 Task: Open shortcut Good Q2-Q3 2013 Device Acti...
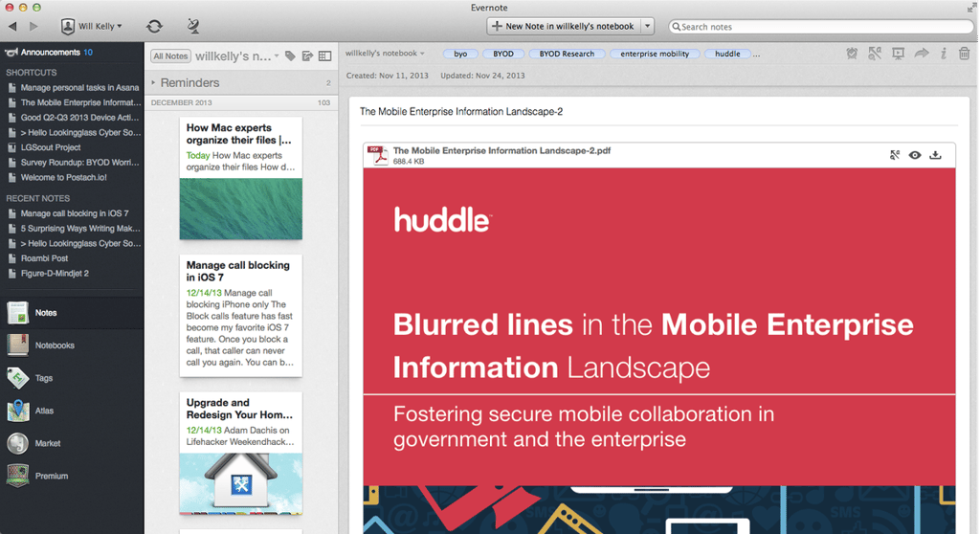[73, 118]
